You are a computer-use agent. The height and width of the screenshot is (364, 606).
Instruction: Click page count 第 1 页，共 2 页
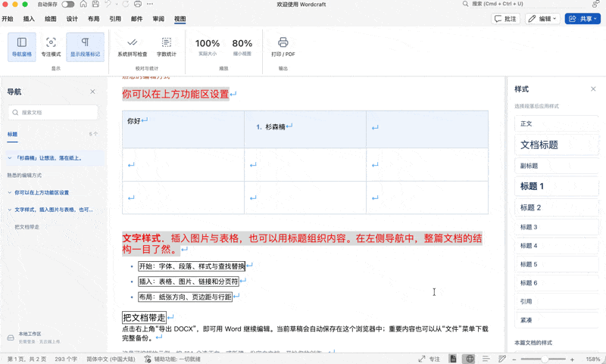point(27,359)
